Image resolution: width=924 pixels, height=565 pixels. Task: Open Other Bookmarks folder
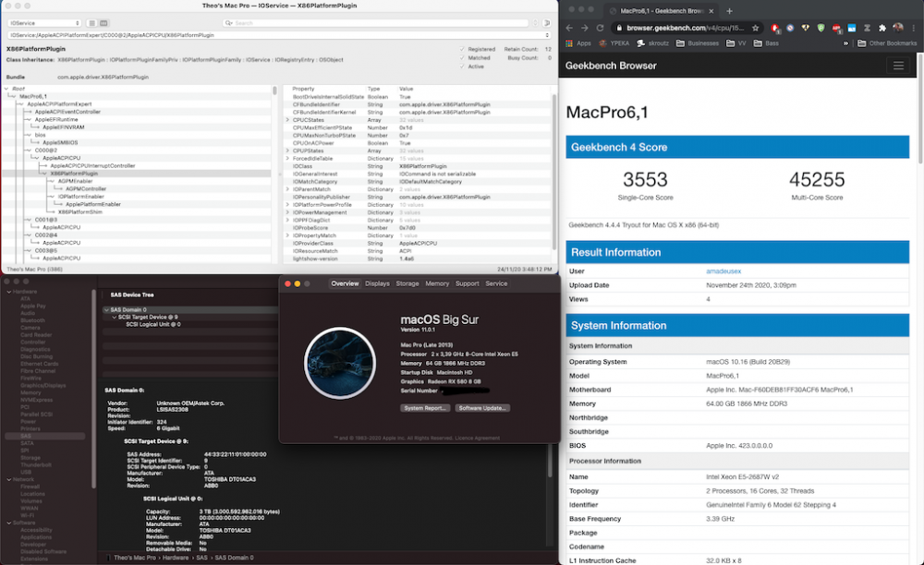(887, 43)
